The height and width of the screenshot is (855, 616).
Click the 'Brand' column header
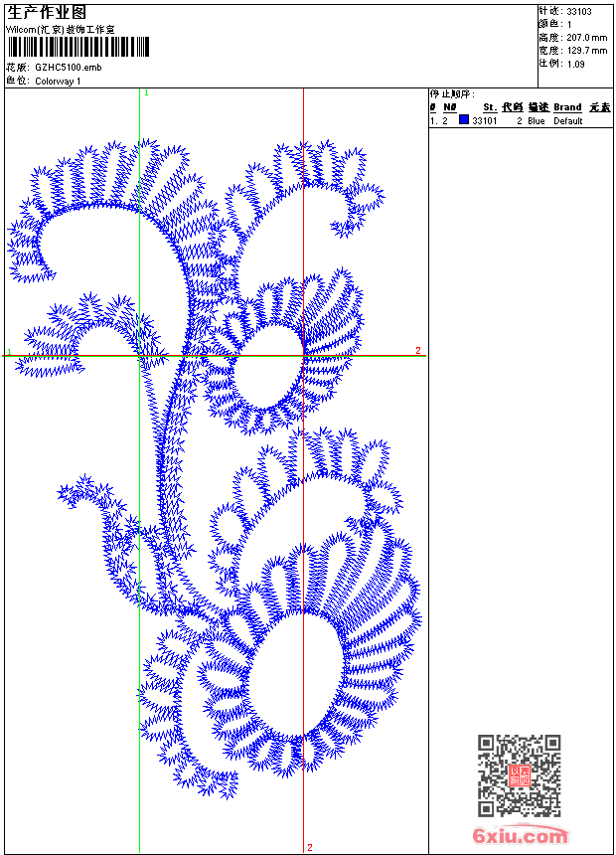(x=567, y=107)
